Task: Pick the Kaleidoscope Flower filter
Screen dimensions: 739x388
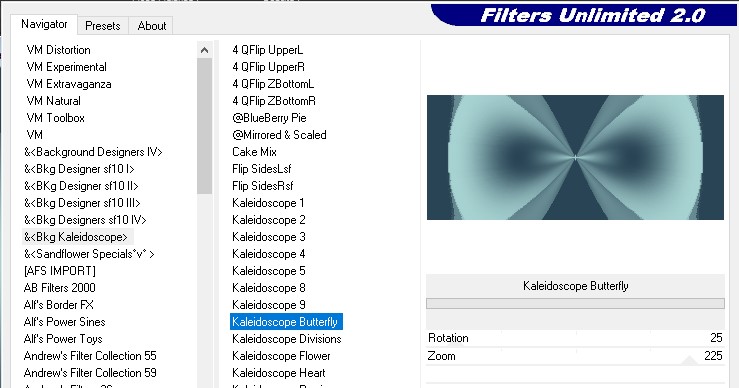Action: [281, 356]
